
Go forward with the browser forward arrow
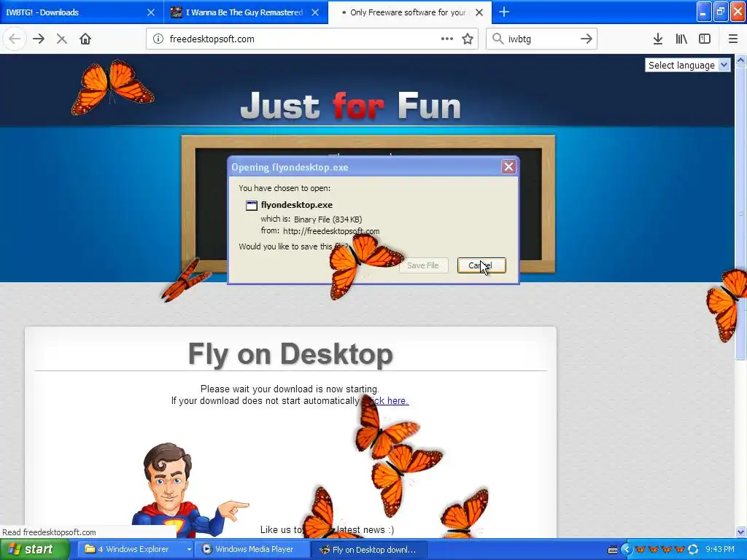(x=39, y=39)
